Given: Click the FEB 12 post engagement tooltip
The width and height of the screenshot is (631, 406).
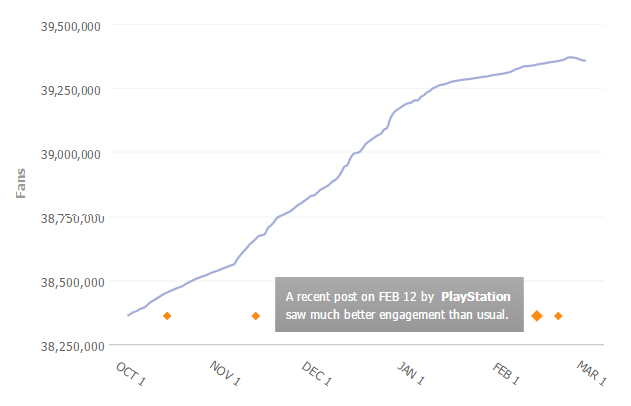Looking at the screenshot, I should [x=399, y=306].
